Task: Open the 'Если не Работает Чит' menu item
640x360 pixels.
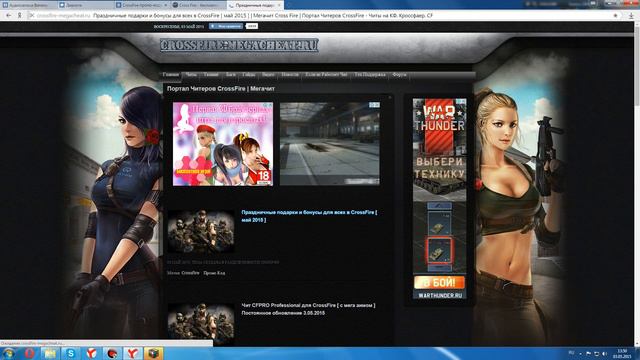Action: point(326,75)
